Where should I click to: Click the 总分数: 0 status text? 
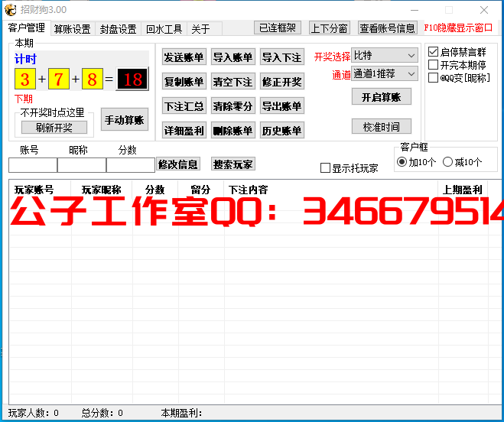(102, 413)
